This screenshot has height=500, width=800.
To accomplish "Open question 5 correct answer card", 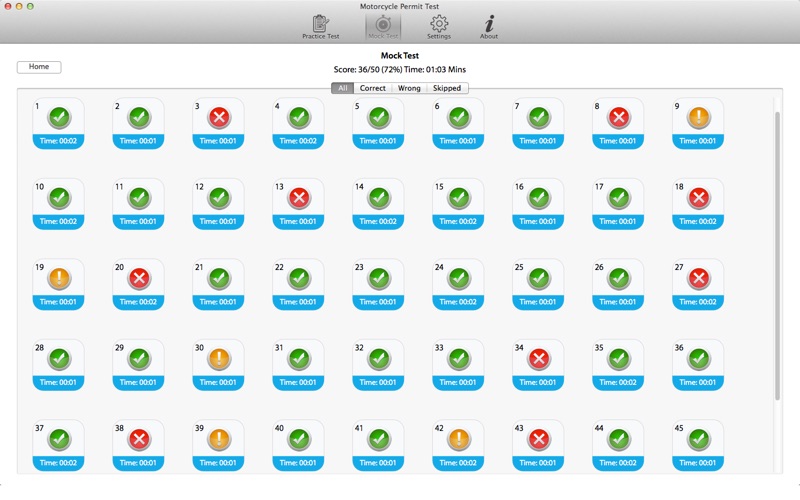I will (378, 123).
